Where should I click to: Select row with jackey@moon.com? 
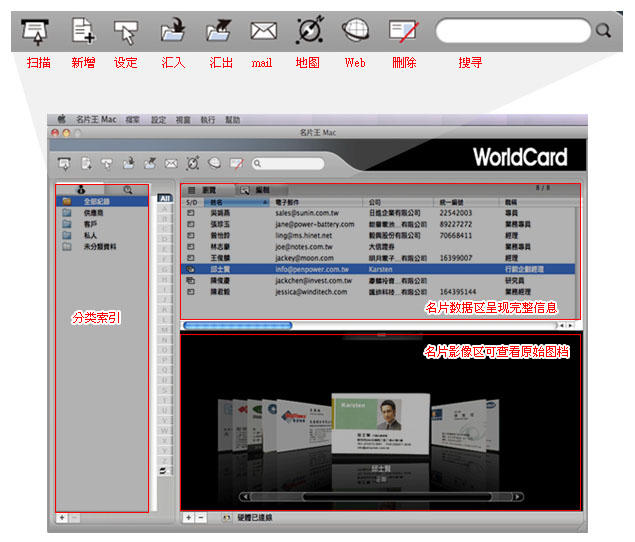coord(378,258)
